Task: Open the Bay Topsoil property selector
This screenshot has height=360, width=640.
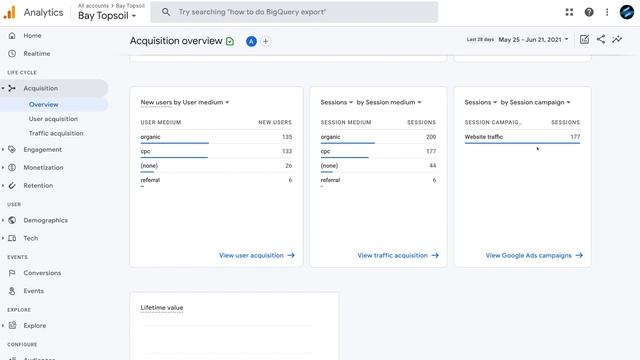Action: coord(107,16)
